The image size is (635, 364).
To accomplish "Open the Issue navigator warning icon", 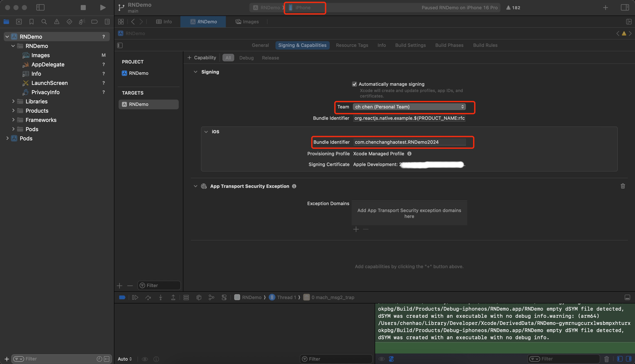I will [x=57, y=22].
